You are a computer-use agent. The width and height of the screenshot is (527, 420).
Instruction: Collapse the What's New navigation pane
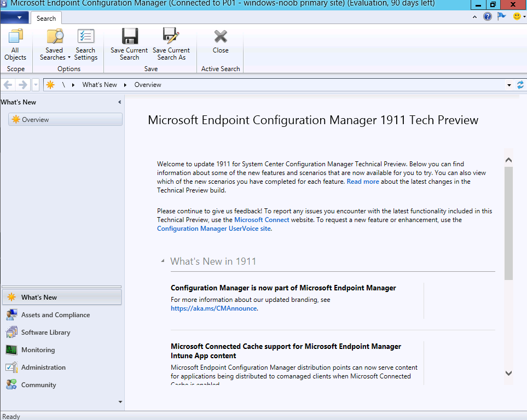tap(119, 102)
